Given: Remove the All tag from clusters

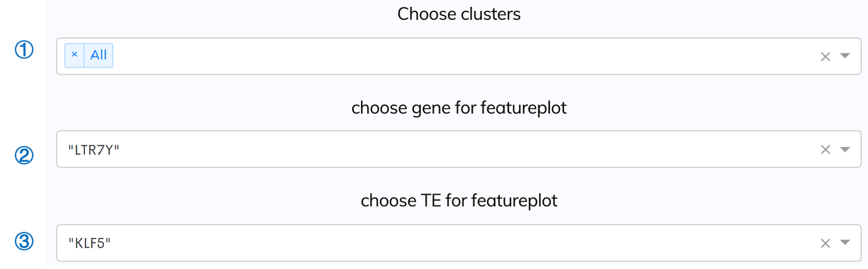Looking at the screenshot, I should (x=74, y=55).
